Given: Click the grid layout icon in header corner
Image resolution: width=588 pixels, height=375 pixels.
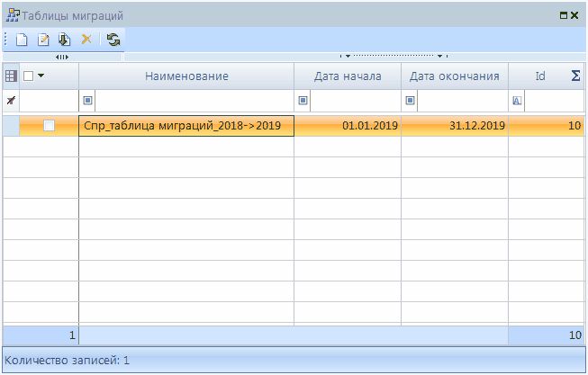Looking at the screenshot, I should click(12, 76).
